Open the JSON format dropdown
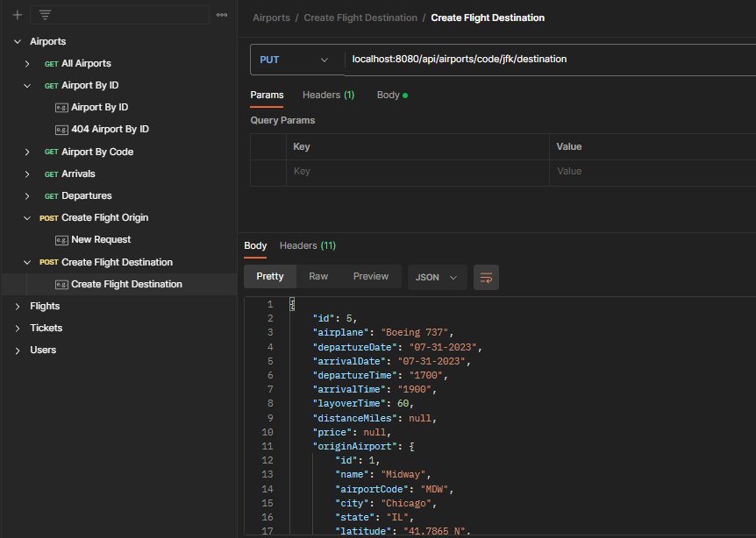756x538 pixels. [x=437, y=276]
